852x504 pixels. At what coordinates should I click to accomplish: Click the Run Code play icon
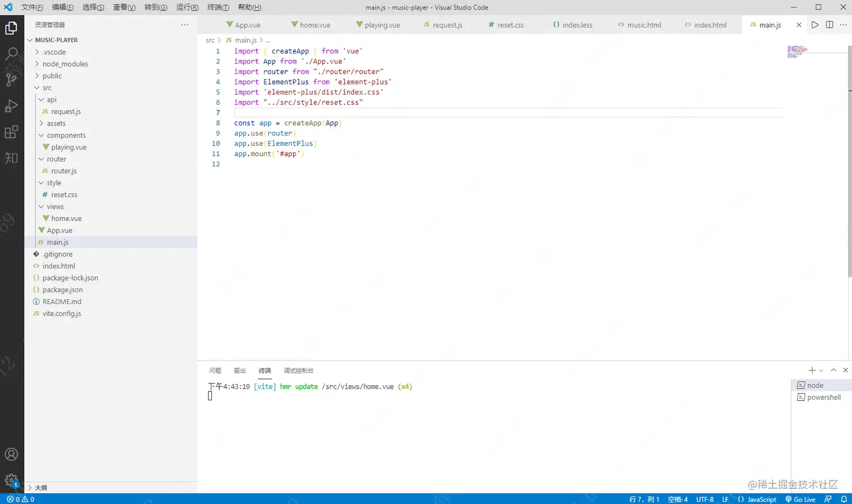(x=815, y=25)
